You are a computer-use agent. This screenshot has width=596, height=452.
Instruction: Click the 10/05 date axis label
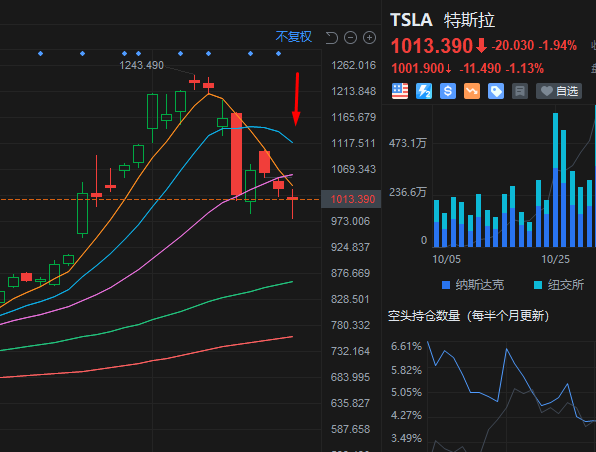447,259
